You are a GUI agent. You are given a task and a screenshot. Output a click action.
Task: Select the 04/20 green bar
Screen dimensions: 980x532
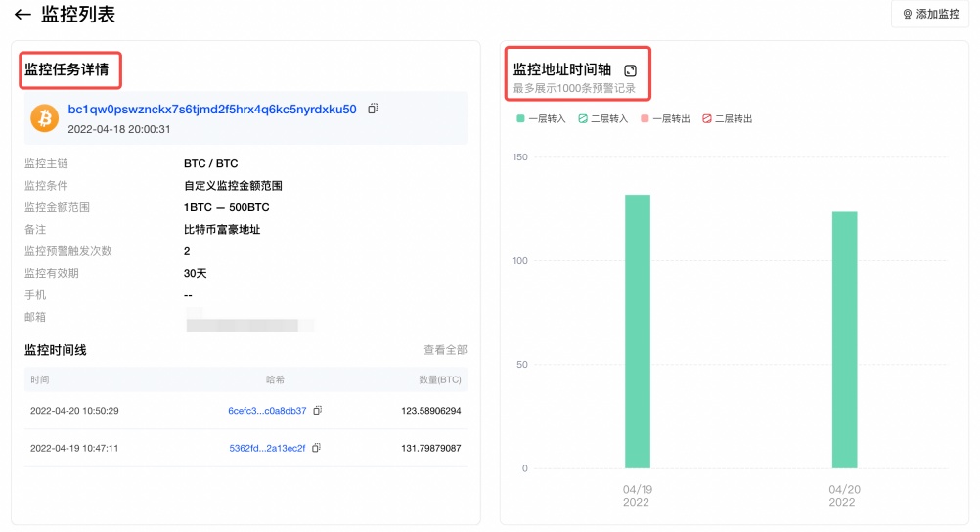844,340
